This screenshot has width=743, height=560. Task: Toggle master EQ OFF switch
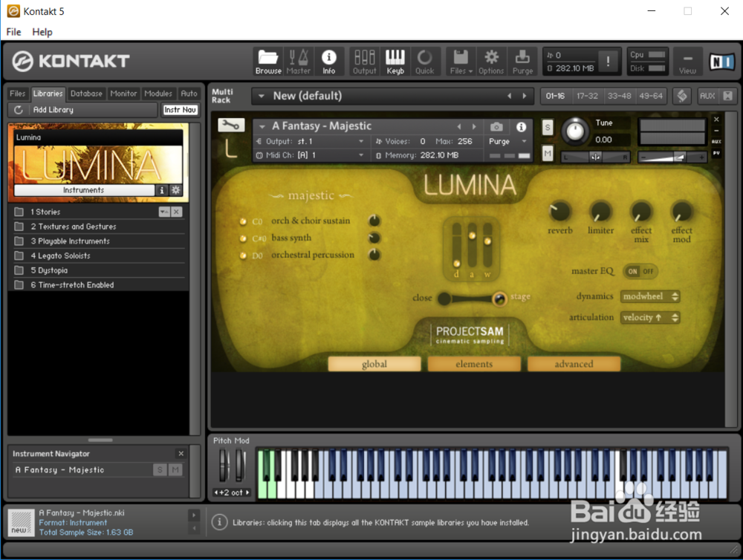click(x=648, y=272)
